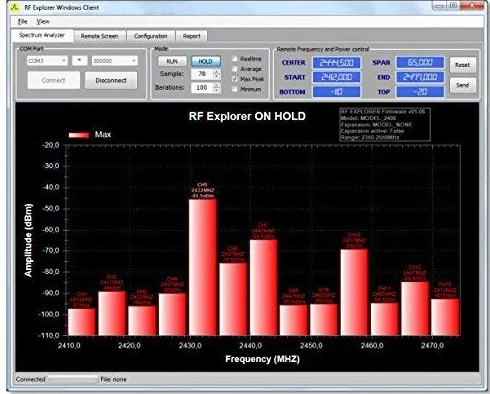Click the "Amplitude (dBm)" axis label
This screenshot has width=490, height=394.
point(29,240)
